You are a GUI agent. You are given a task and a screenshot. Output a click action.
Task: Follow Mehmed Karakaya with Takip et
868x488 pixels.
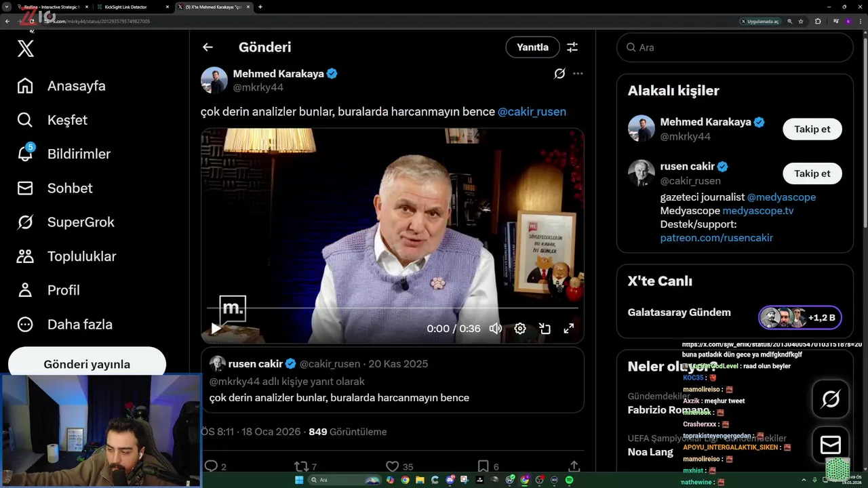(812, 129)
